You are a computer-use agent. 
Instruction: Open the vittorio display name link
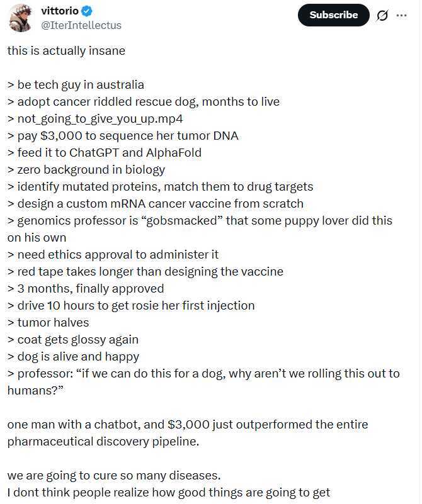click(60, 11)
